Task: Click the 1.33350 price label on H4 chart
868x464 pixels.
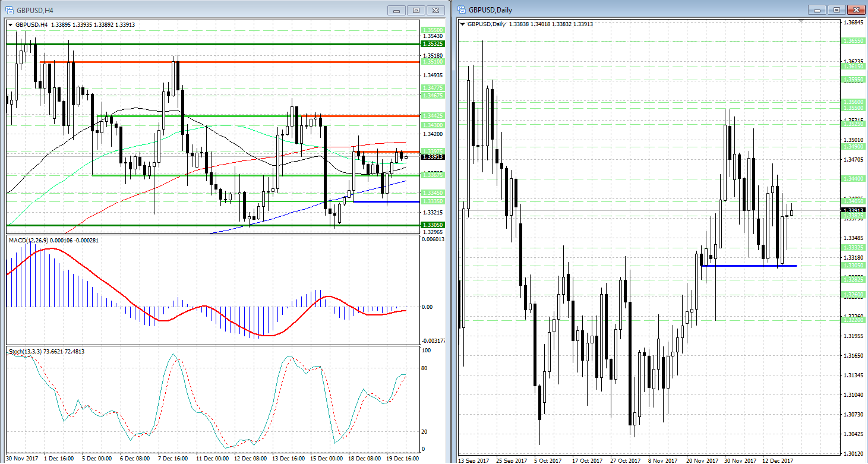Action: [433, 201]
